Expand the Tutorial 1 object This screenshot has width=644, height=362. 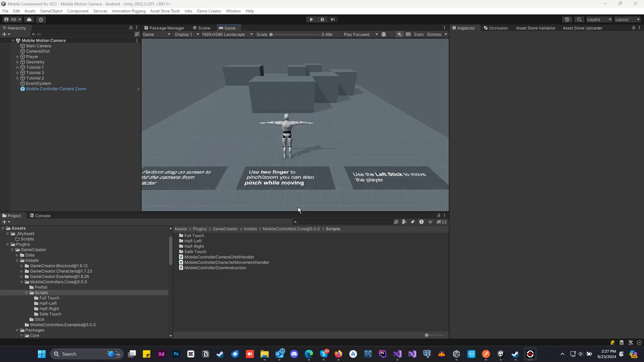coord(18,67)
